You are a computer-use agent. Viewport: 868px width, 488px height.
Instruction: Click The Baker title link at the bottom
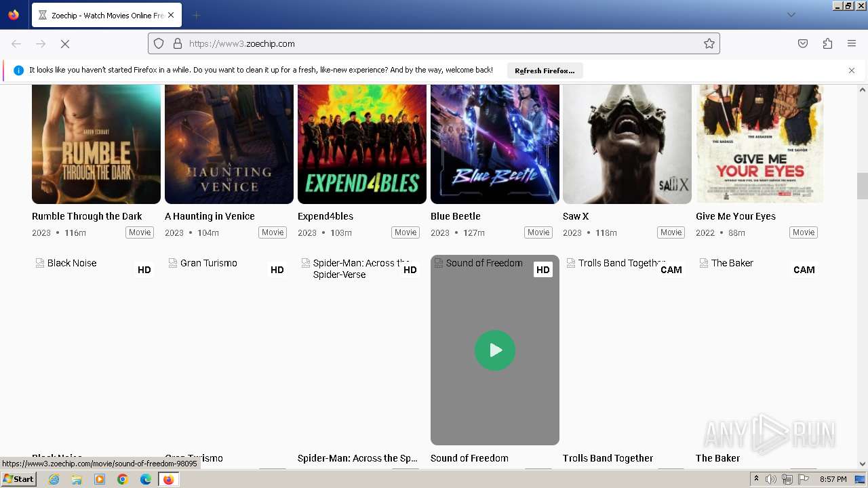[x=717, y=458]
